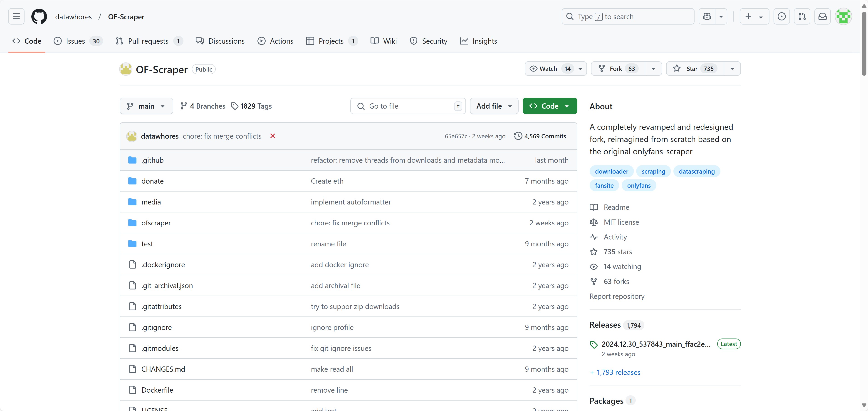868x411 pixels.
Task: Open Copilot chat icon in header
Action: point(707,17)
